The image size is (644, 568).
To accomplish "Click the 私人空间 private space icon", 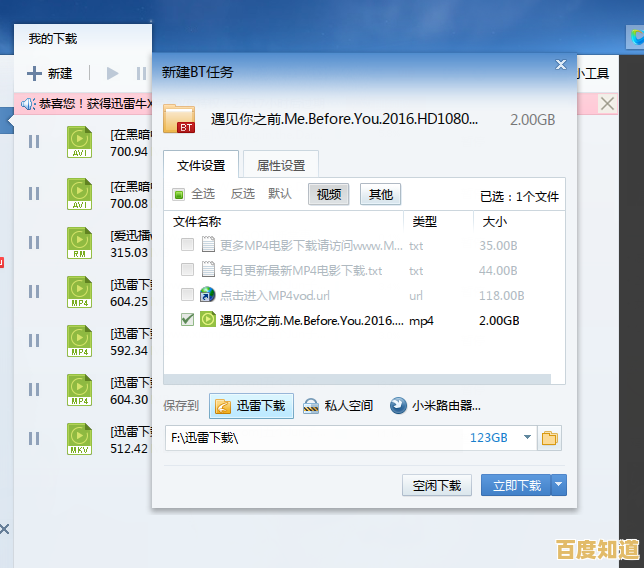I will pyautogui.click(x=311, y=406).
